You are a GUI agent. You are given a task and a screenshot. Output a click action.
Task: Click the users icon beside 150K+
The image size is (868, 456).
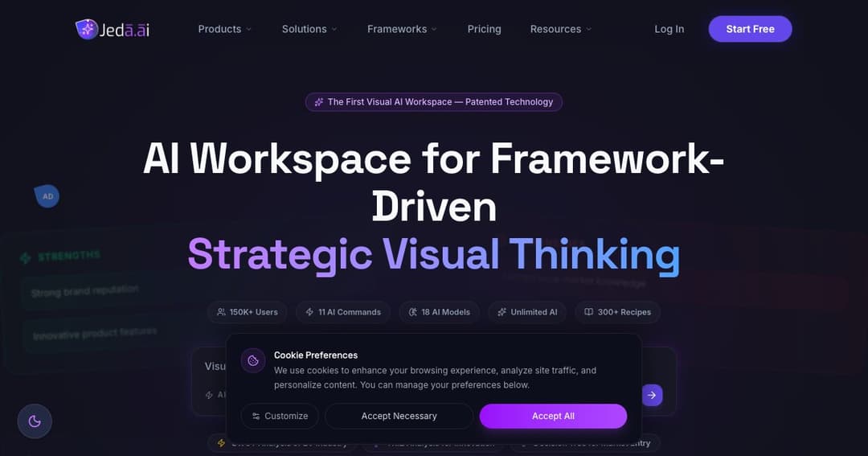(222, 312)
